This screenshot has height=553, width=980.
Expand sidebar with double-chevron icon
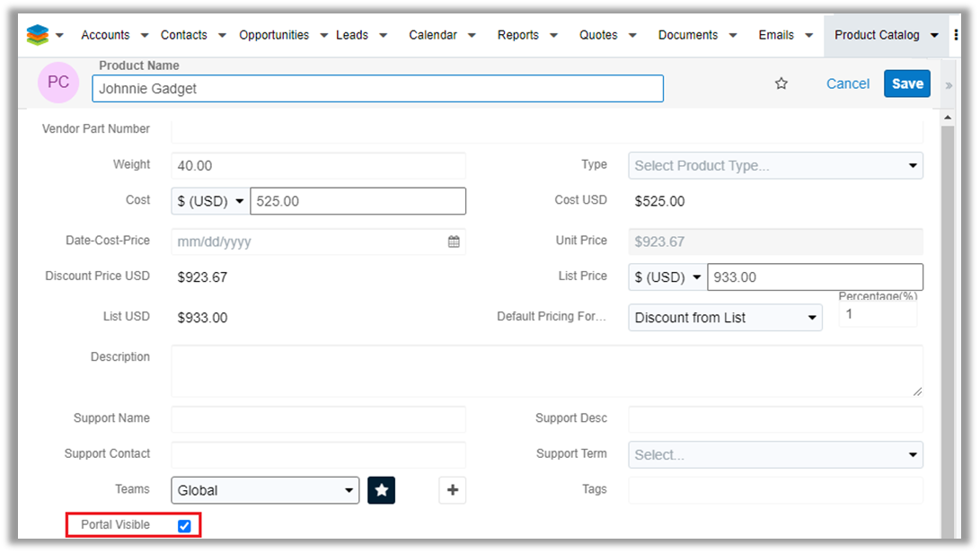pos(949,85)
